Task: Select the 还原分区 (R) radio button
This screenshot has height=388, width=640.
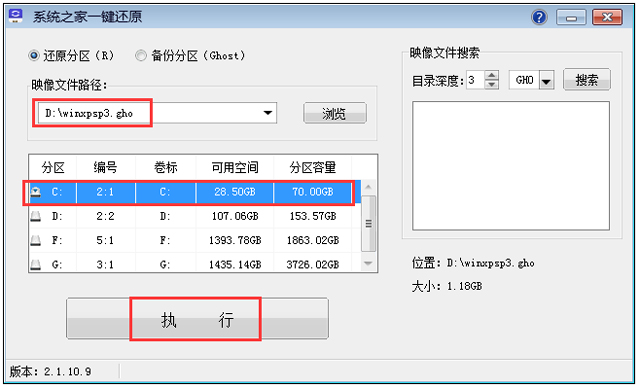Action: coord(33,55)
